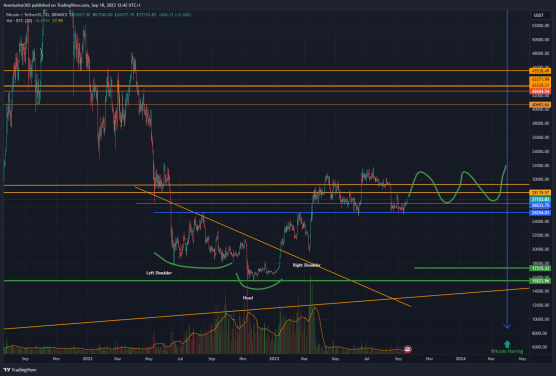The height and width of the screenshot is (376, 556).
Task: Click the TradingView logo at bottom left
Action: (x=20, y=370)
